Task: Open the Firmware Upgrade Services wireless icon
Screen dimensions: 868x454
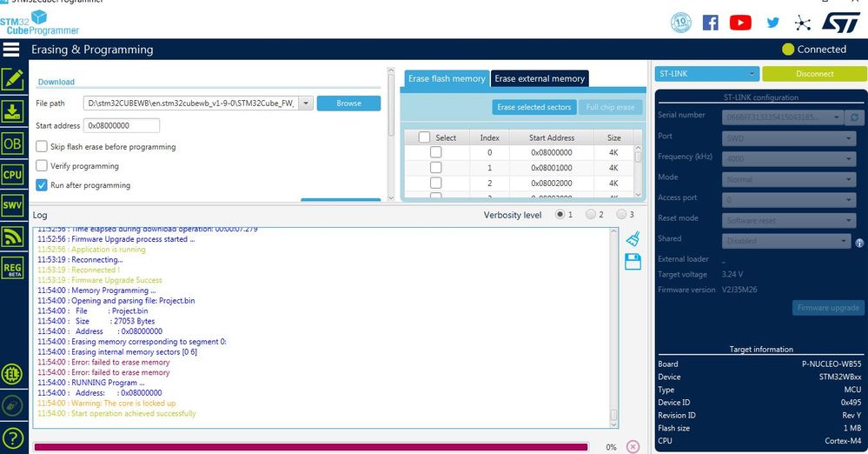Action: [x=12, y=237]
